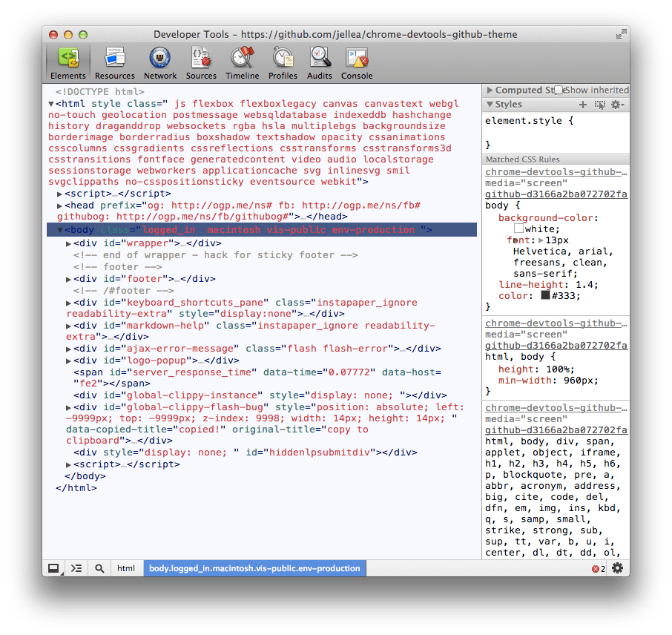
Task: Open the Resources panel
Action: [114, 64]
